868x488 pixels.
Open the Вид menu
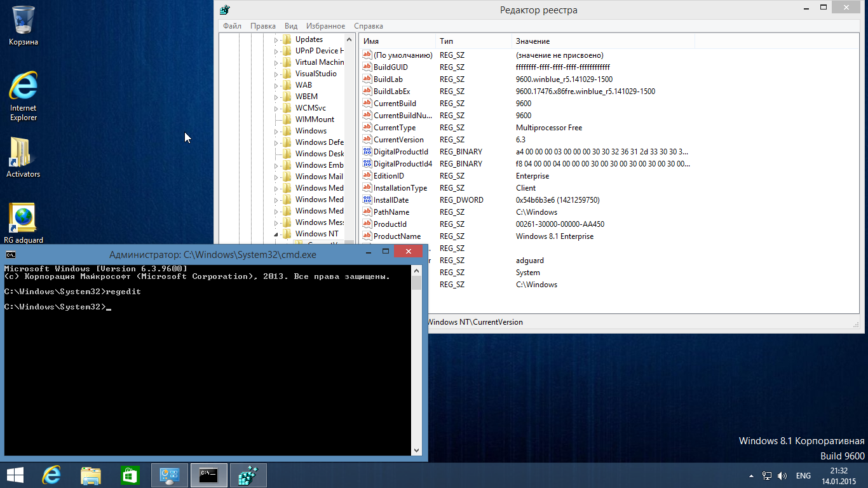pyautogui.click(x=291, y=26)
